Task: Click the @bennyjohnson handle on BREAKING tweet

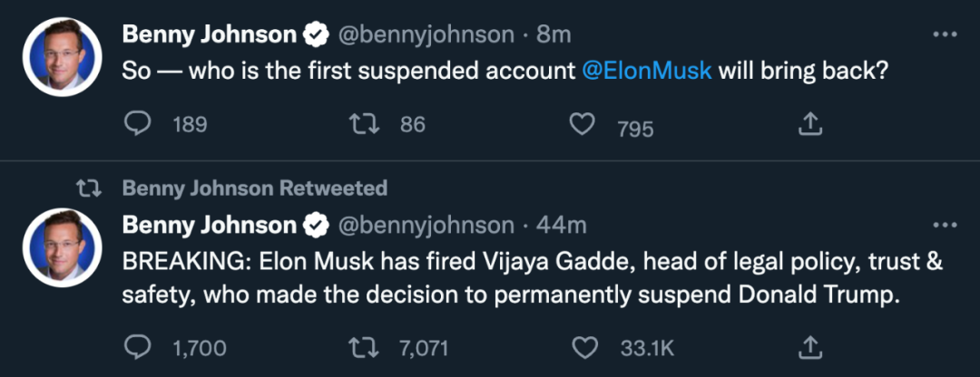Action: [x=425, y=225]
